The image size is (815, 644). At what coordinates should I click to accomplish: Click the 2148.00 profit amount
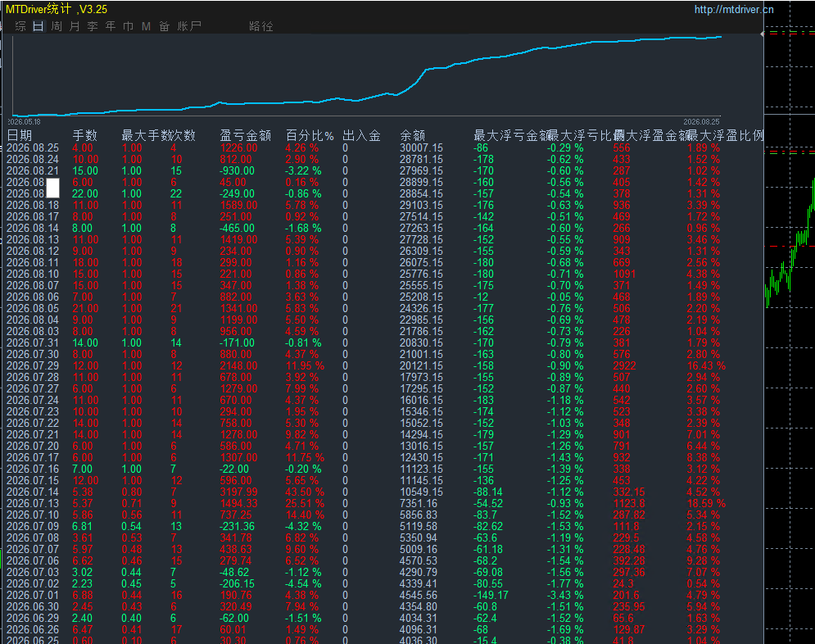pos(238,366)
